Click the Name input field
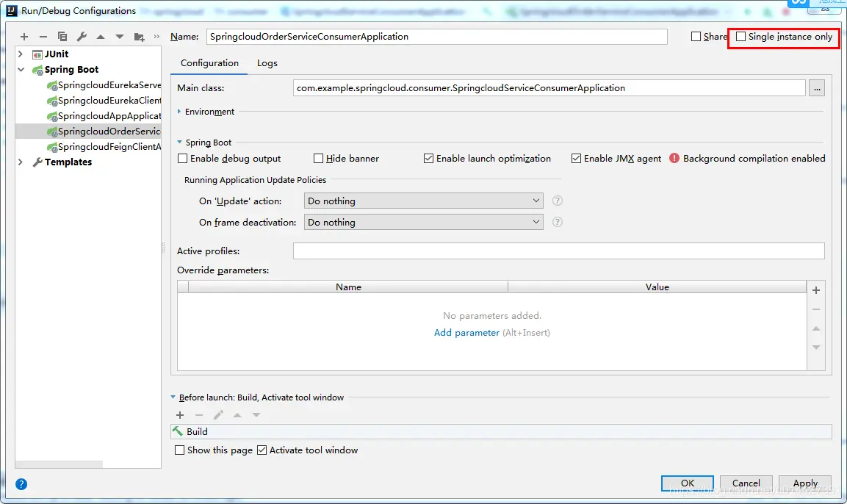The image size is (847, 504). [x=436, y=37]
